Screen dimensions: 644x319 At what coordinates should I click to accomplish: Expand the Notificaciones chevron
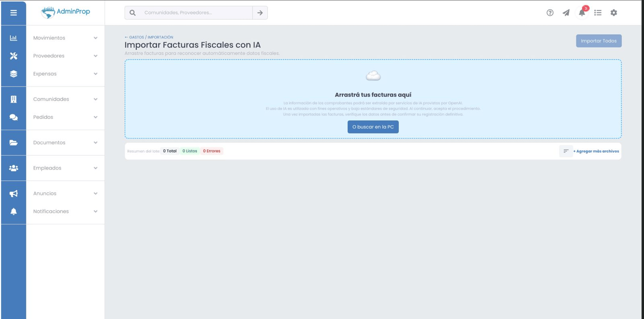(x=96, y=211)
